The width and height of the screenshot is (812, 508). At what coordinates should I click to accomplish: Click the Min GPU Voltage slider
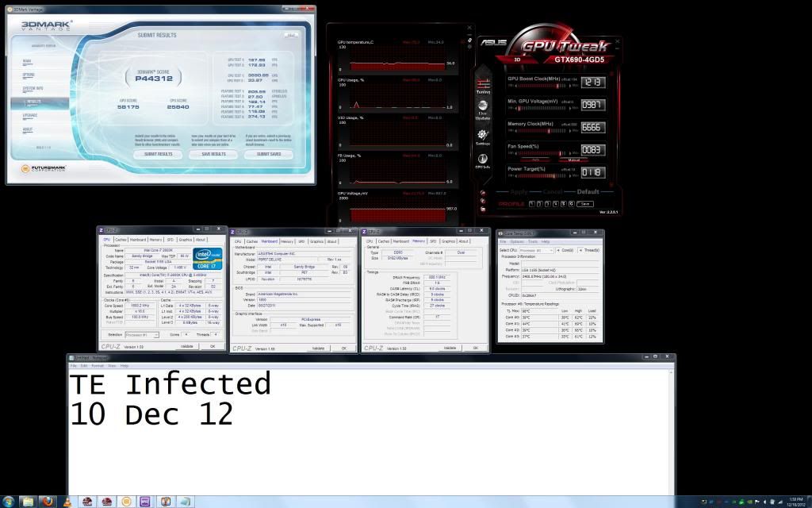pos(543,108)
